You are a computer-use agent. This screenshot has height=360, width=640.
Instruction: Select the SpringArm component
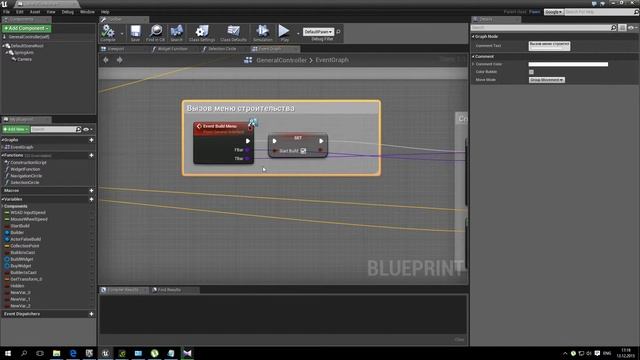click(x=24, y=53)
